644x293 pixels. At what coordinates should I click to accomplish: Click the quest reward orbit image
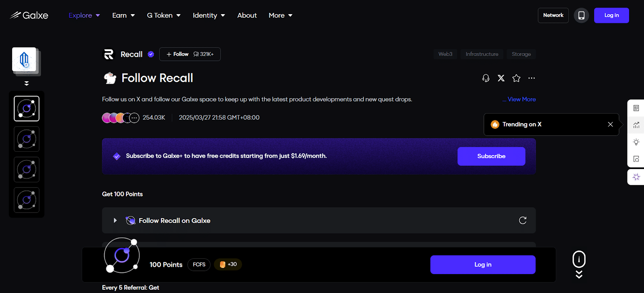coord(122,256)
